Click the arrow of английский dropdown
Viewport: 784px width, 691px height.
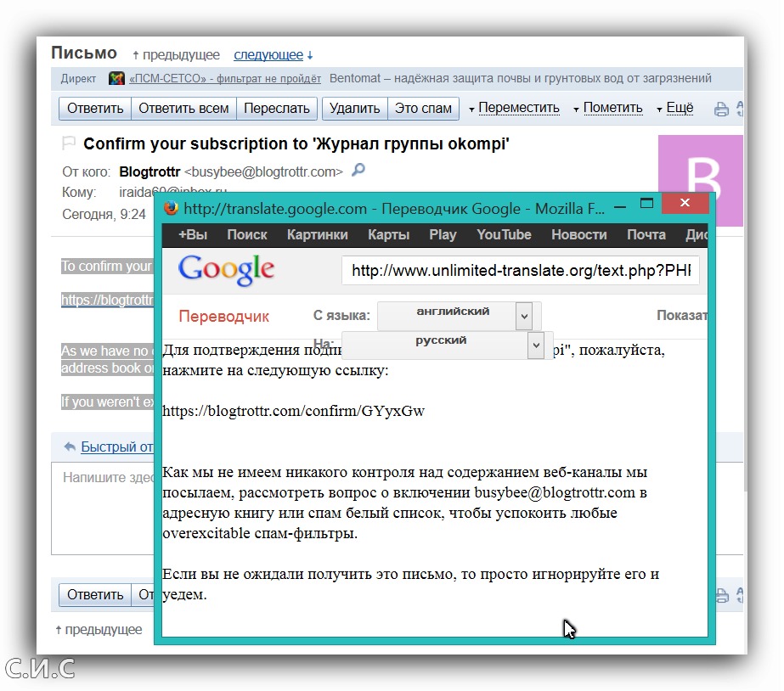524,316
